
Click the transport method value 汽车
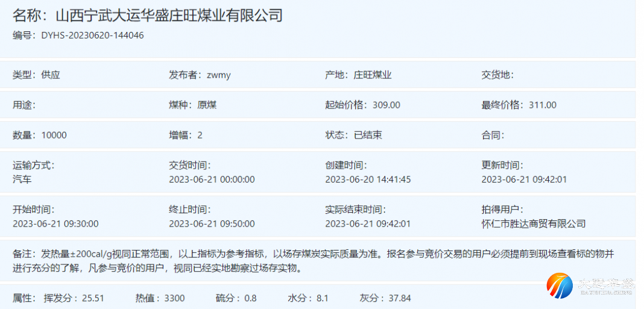click(x=22, y=179)
